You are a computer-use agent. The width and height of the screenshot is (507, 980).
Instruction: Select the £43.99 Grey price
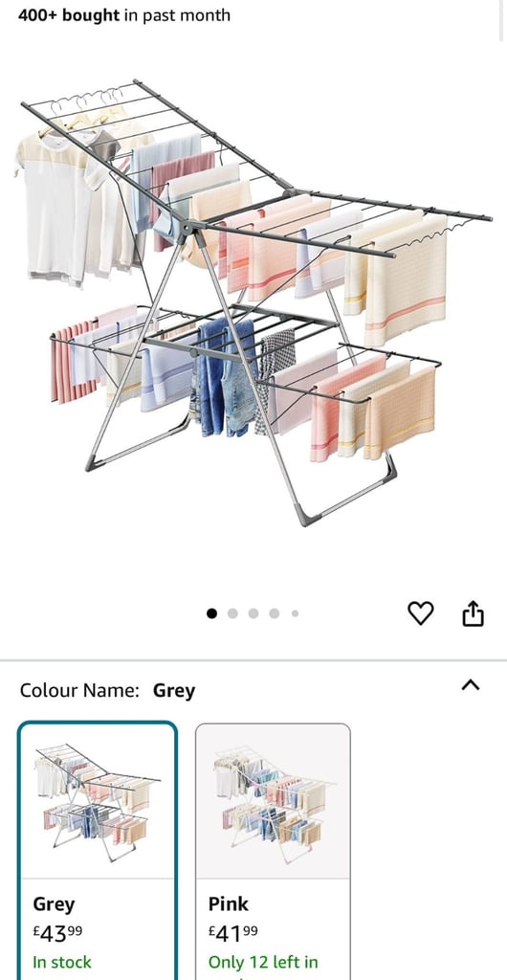(57, 934)
